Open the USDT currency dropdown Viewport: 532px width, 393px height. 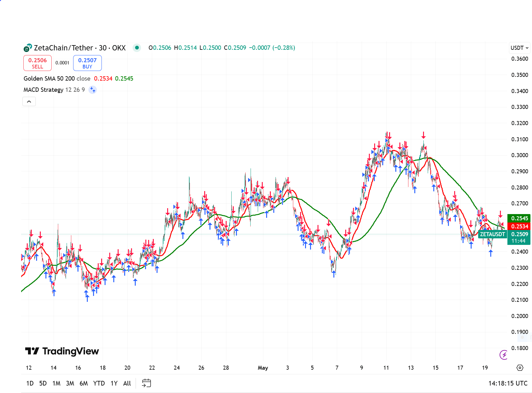[x=519, y=48]
